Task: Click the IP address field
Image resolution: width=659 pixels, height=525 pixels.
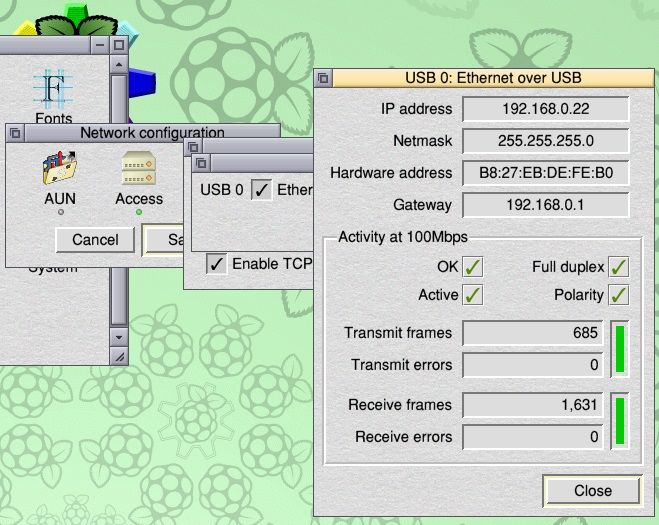Action: point(545,109)
